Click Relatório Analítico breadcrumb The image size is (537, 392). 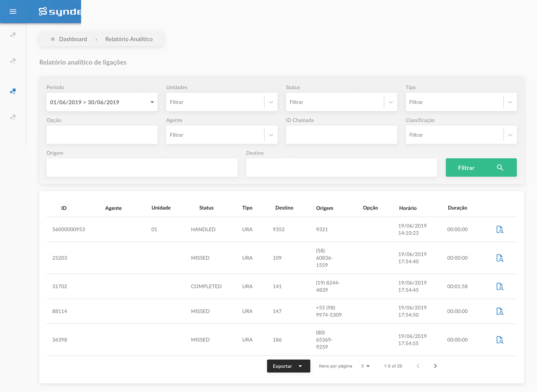click(x=129, y=39)
